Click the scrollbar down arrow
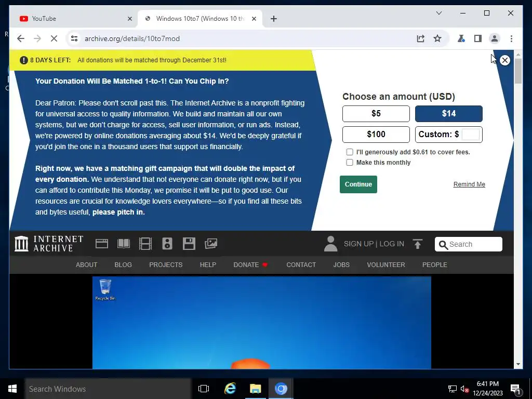The width and height of the screenshot is (532, 399). tap(518, 364)
